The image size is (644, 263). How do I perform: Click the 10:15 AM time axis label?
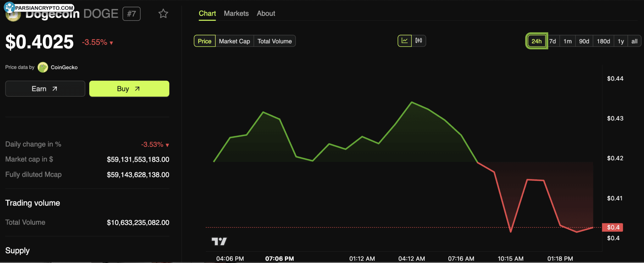pos(511,259)
